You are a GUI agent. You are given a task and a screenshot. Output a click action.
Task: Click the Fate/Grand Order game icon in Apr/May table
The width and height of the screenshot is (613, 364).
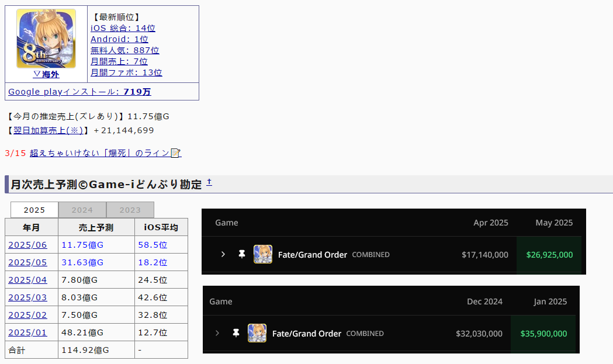pyautogui.click(x=263, y=254)
